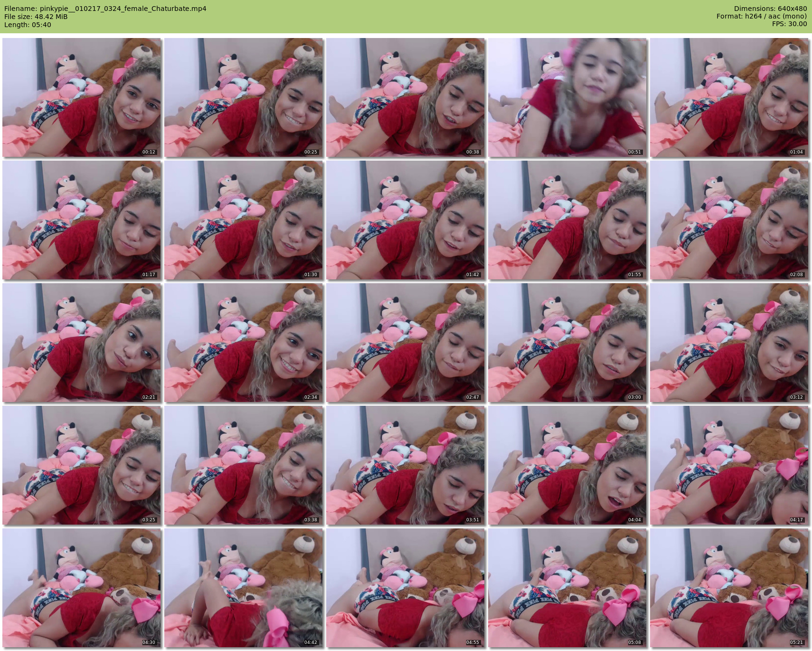
Task: Select the "Dimensions: 640x480" text
Action: coord(770,9)
